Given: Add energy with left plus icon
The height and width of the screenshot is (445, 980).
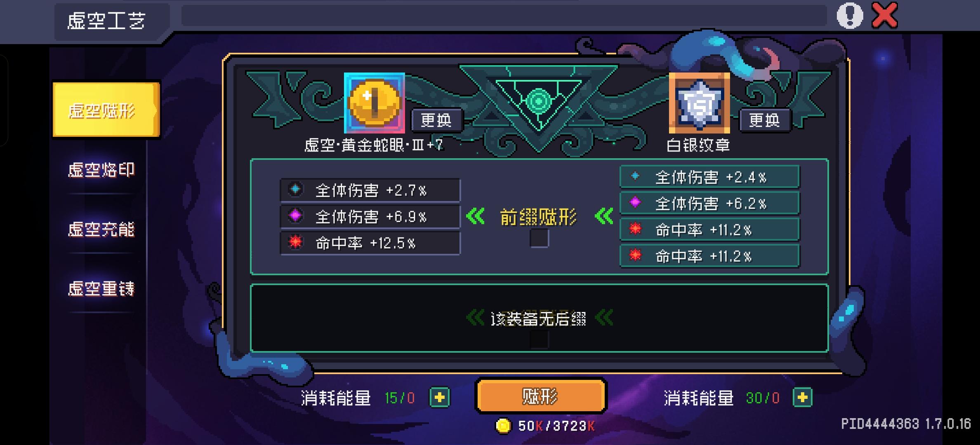Looking at the screenshot, I should pyautogui.click(x=440, y=398).
